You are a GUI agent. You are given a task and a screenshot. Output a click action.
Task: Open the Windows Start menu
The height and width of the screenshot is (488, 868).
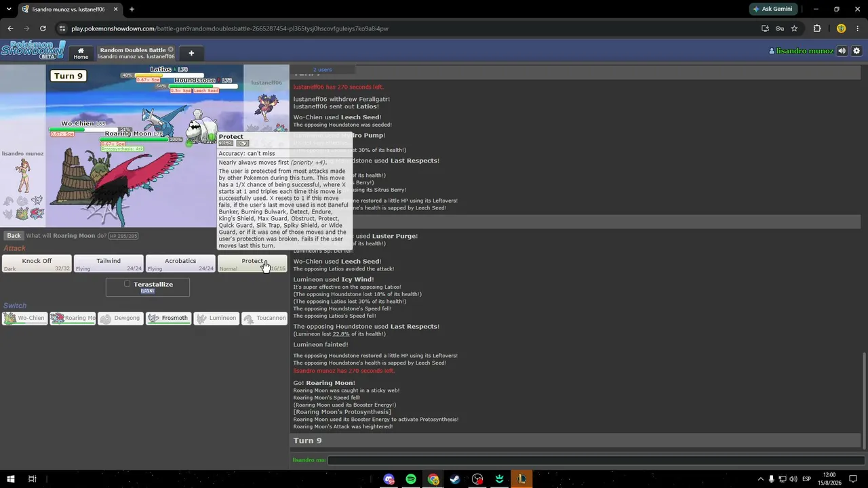11,479
